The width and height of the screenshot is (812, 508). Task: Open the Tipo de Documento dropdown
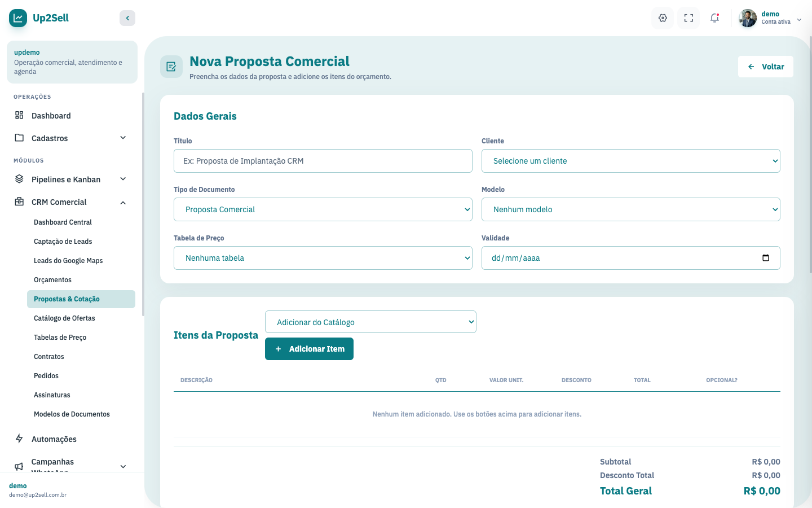coord(323,209)
